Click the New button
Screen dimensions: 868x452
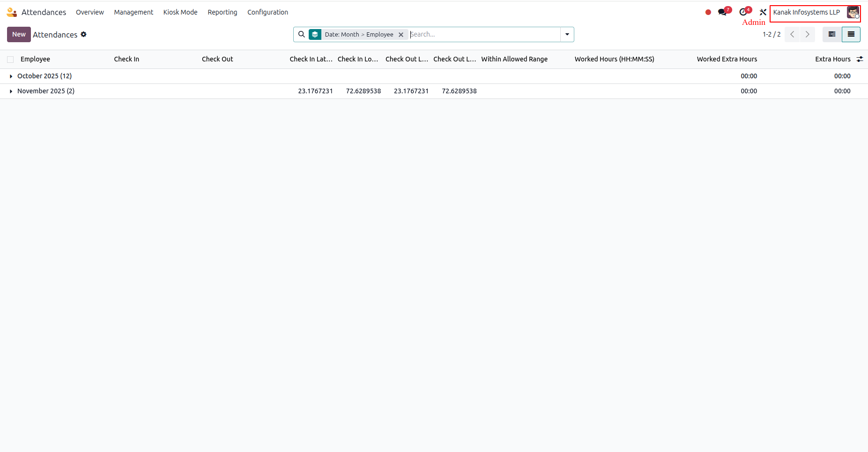[x=19, y=34]
